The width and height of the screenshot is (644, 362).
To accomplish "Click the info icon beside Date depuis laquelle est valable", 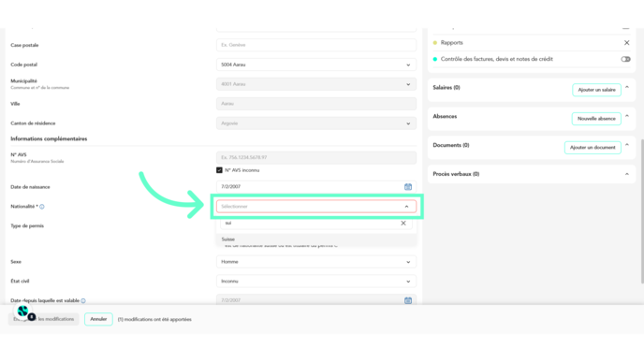I will point(83,301).
